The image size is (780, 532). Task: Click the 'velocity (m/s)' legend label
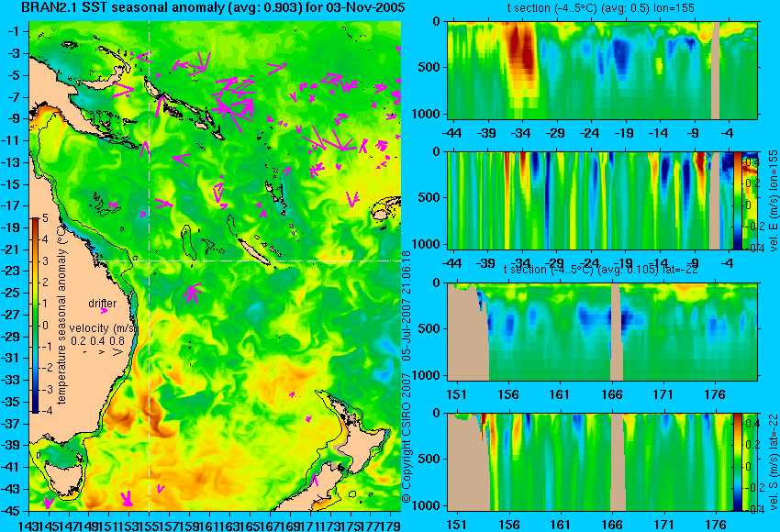point(103,328)
